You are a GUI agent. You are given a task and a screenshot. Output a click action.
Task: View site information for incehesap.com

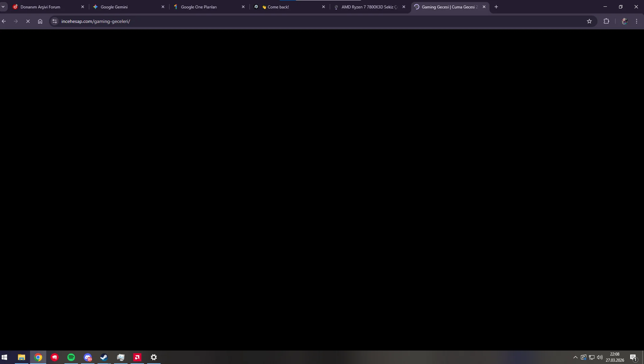point(55,21)
